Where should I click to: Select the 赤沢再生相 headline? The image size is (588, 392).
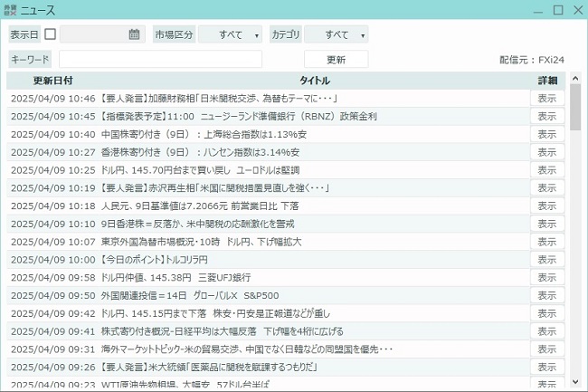215,188
